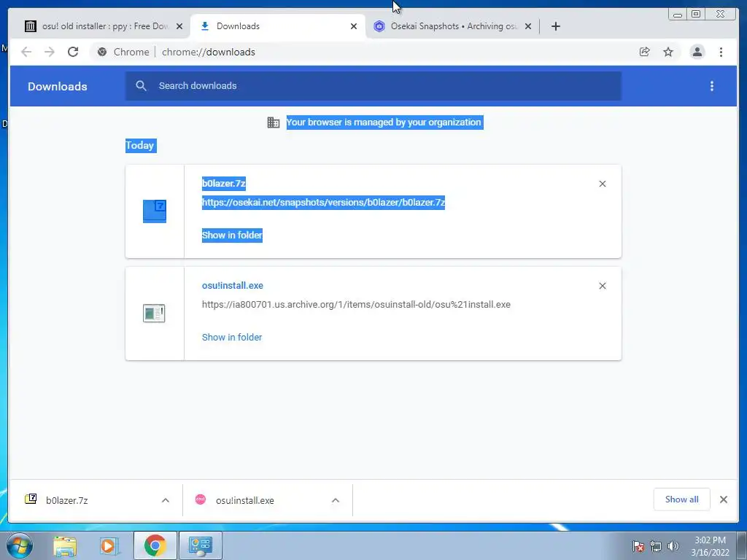This screenshot has width=747, height=560.
Task: Close the Downloads tab
Action: 354,26
